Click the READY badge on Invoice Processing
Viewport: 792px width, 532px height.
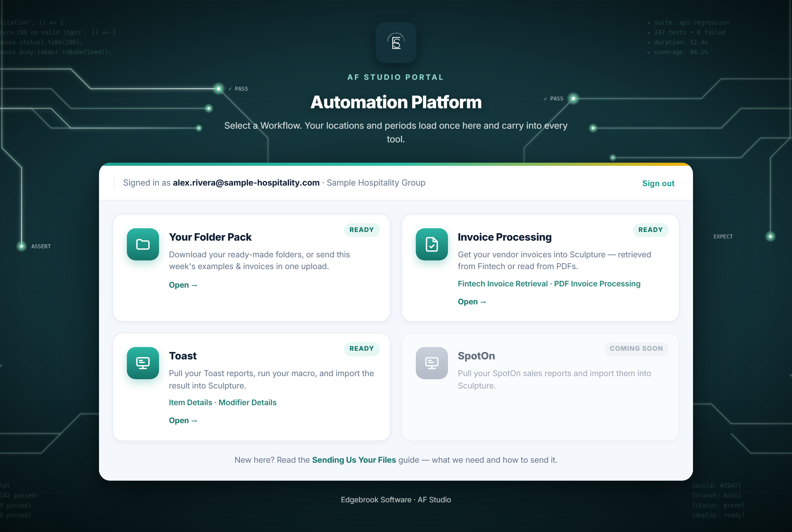tap(651, 230)
